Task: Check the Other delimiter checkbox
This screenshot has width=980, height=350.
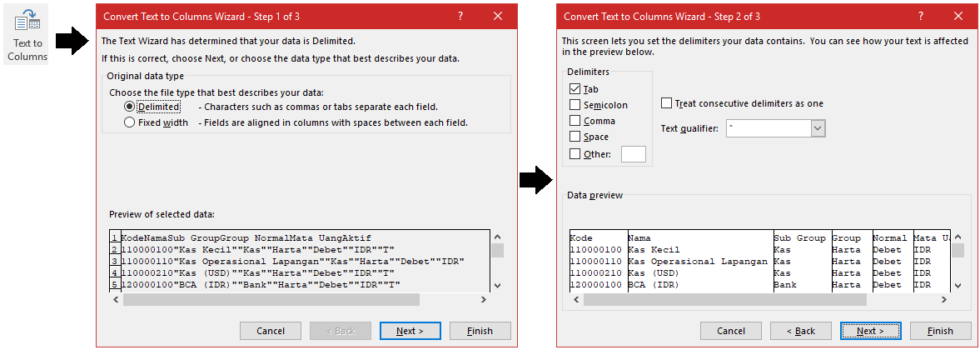Action: (x=575, y=153)
